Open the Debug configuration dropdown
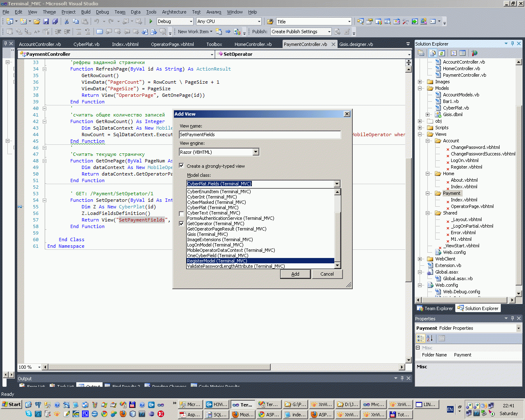The height and width of the screenshot is (420, 525). click(x=191, y=21)
